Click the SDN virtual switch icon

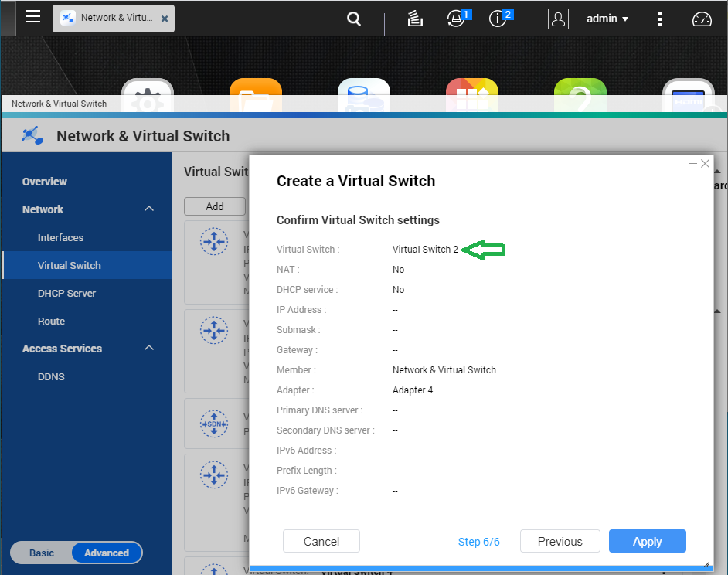tap(214, 424)
